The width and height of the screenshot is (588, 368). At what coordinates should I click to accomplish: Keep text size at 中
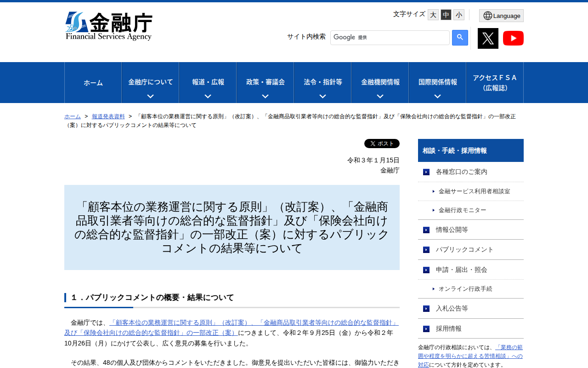point(445,14)
